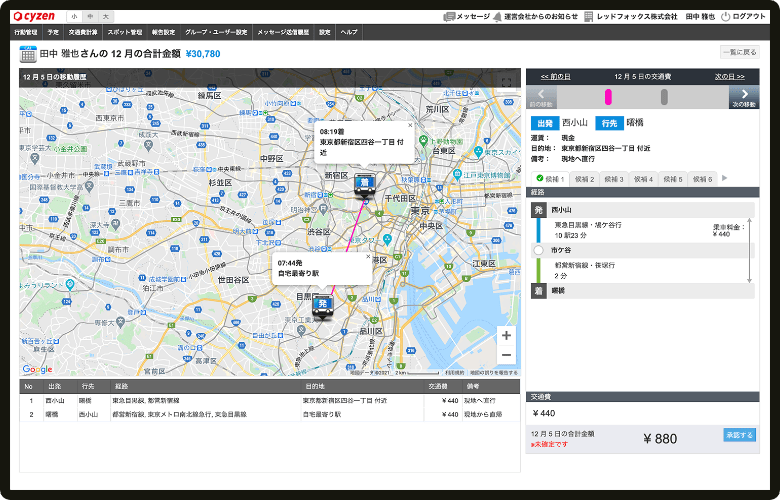Go to next movement arrow
780x500 pixels.
744,95
